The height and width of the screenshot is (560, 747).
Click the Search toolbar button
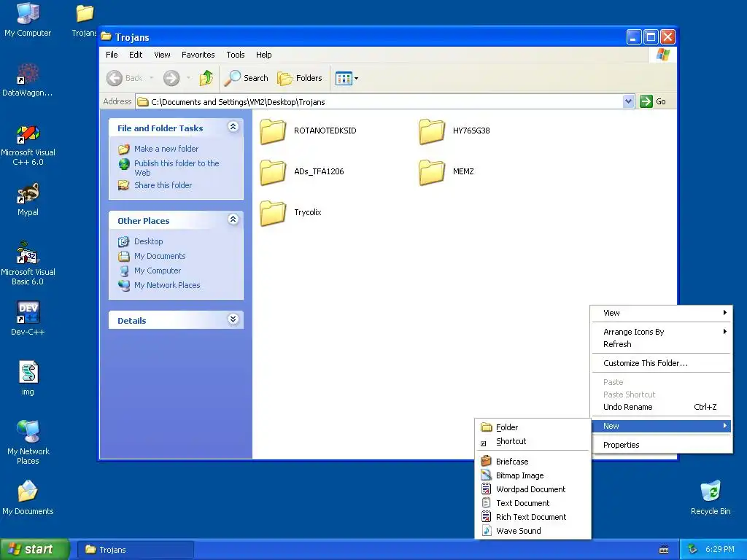[247, 77]
